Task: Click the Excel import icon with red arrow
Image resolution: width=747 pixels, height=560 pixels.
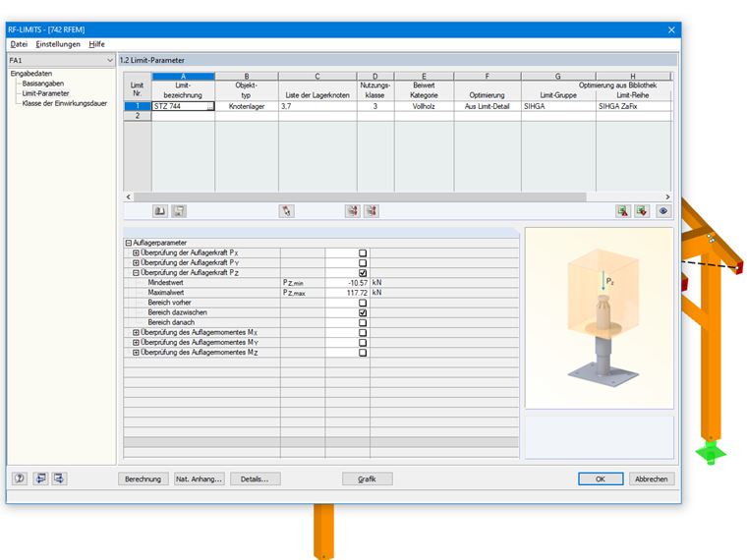Action: (642, 211)
